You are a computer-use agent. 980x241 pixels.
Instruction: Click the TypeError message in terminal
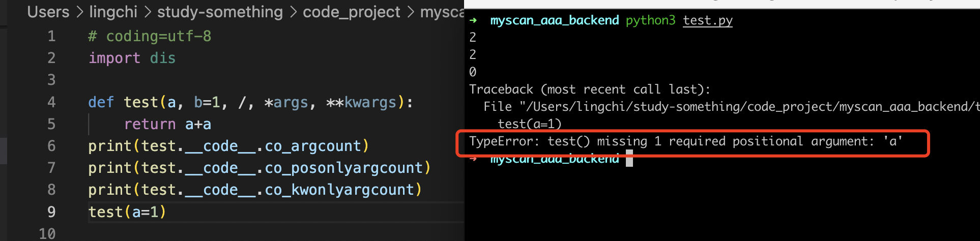pyautogui.click(x=685, y=141)
